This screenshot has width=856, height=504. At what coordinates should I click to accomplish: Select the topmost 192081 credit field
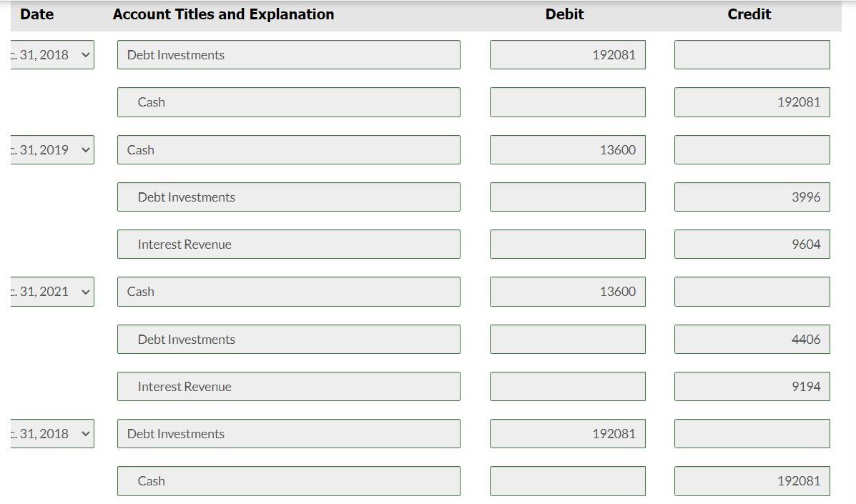(x=752, y=102)
